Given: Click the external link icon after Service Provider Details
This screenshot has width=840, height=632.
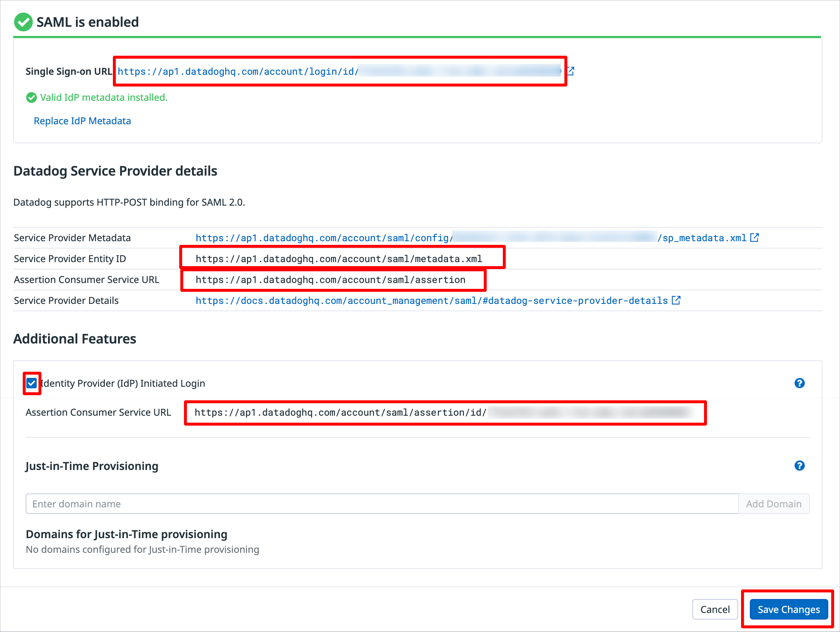Looking at the screenshot, I should 676,300.
